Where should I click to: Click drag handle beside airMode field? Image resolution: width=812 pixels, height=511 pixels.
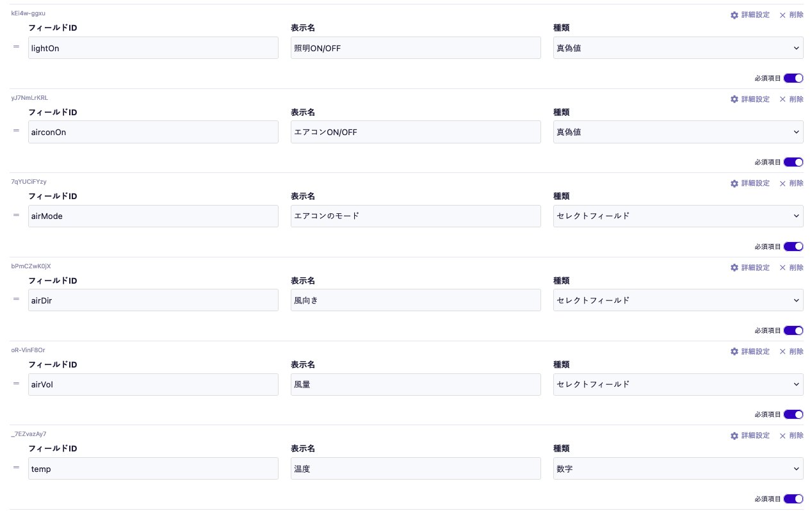16,215
